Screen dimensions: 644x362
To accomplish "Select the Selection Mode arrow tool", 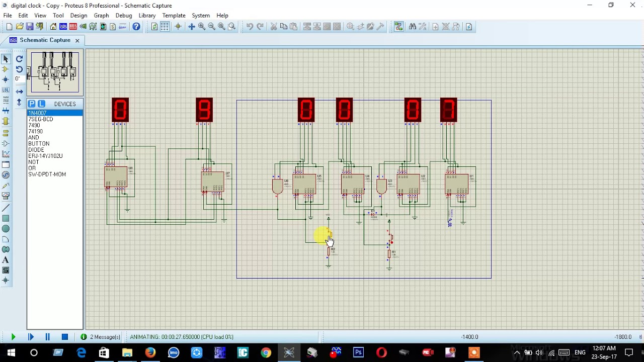I will point(6,59).
